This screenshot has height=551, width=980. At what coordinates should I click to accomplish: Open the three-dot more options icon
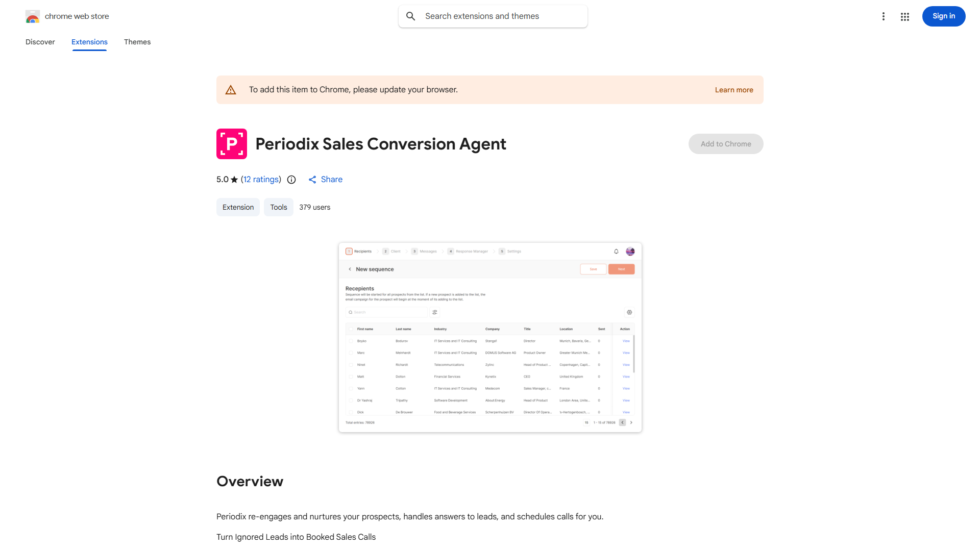[884, 16]
